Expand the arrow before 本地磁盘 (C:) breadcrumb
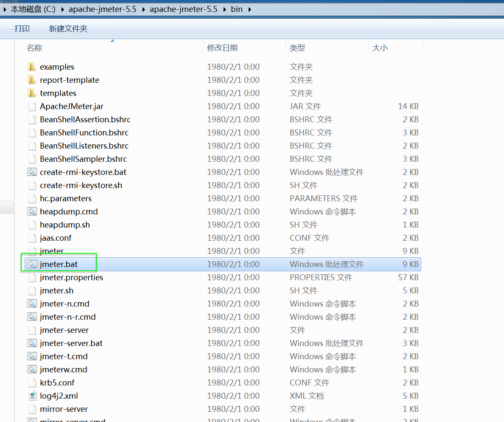The height and width of the screenshot is (422, 504). pos(5,9)
